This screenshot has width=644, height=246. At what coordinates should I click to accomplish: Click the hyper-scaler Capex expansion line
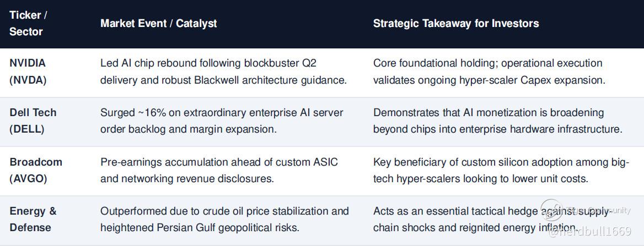[489, 80]
